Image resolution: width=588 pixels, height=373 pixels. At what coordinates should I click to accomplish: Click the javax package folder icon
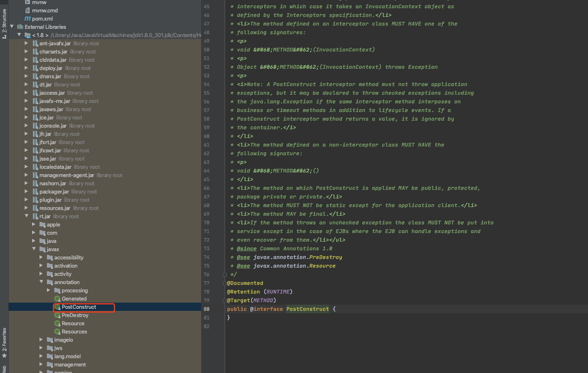click(x=42, y=249)
